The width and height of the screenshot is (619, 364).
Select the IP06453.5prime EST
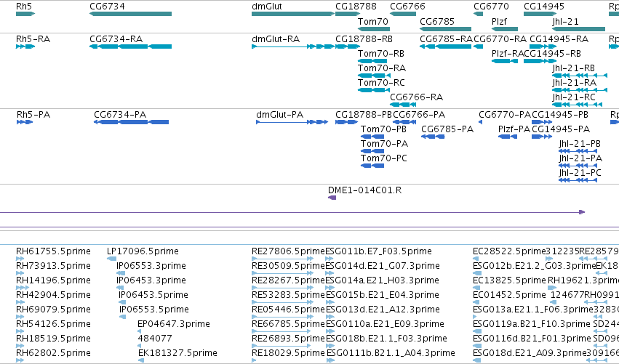[x=122, y=303]
